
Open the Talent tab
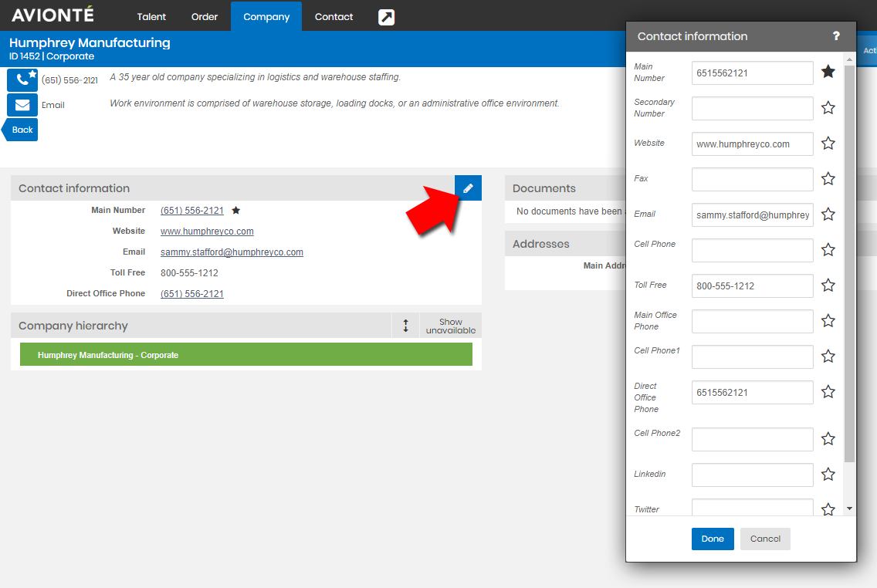coord(151,17)
